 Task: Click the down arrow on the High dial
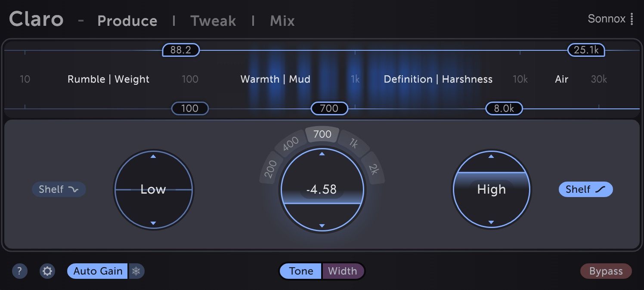tap(491, 222)
